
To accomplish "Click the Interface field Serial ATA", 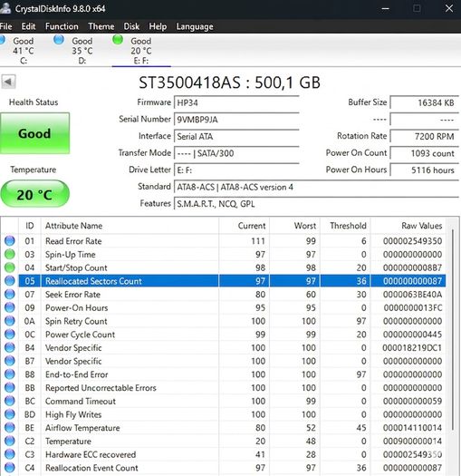I will pos(236,136).
